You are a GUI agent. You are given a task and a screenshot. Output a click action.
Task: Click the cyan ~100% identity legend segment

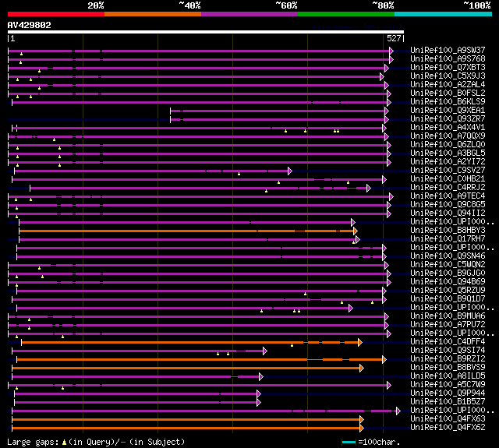click(x=444, y=14)
